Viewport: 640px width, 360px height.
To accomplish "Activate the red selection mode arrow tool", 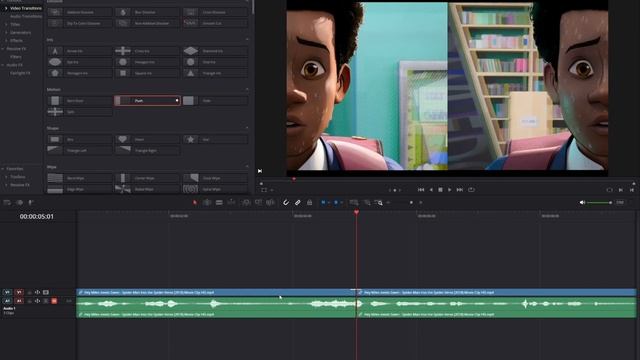I will click(195, 202).
